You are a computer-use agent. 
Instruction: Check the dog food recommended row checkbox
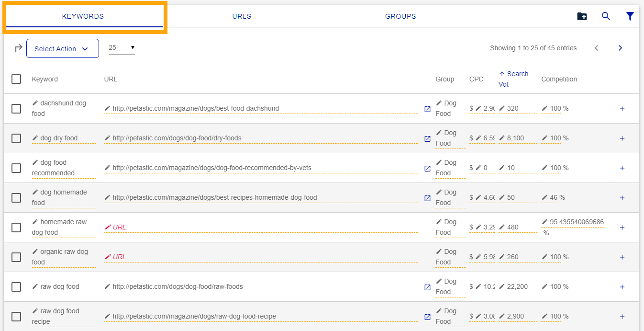tap(16, 168)
